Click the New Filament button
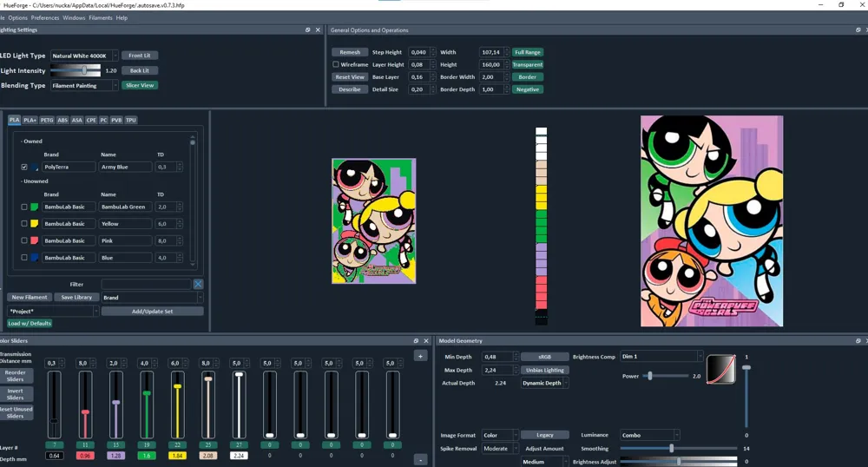Viewport: 868px width, 467px height. coord(30,297)
